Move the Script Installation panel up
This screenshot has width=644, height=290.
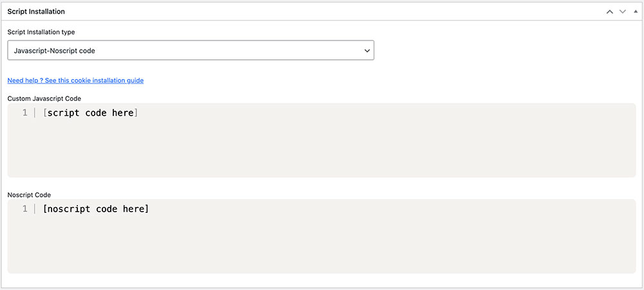[x=609, y=12]
